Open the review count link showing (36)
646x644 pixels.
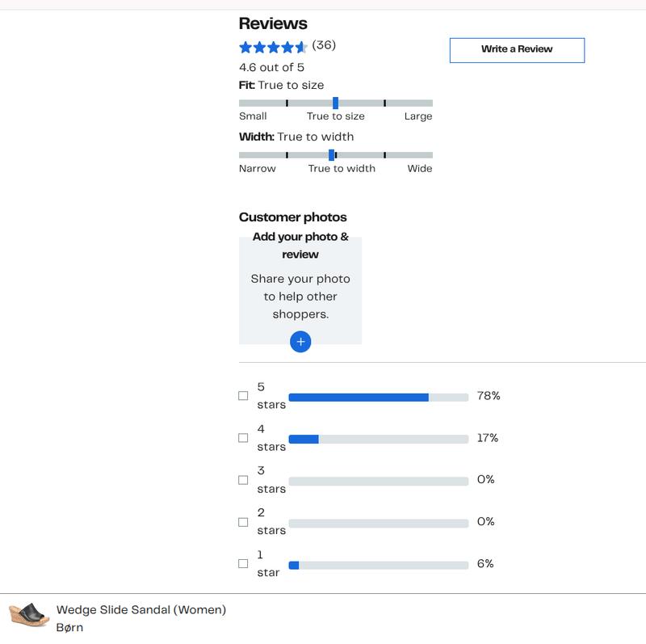tap(323, 47)
